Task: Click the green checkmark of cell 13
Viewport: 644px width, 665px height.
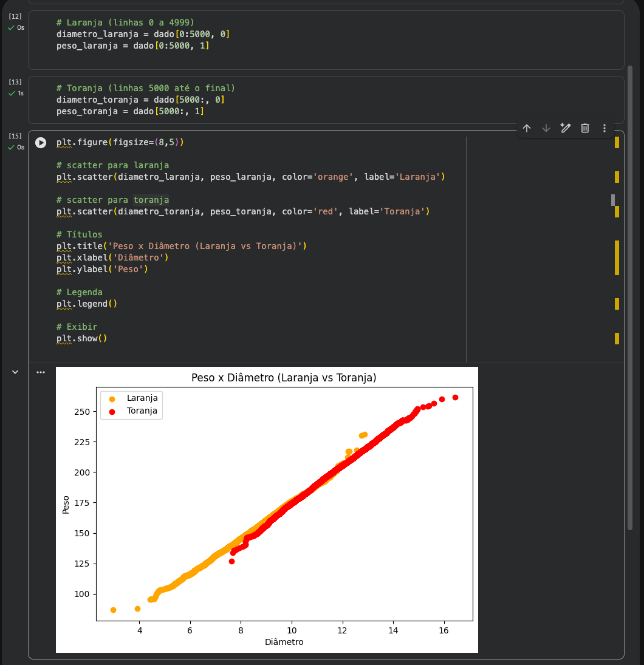Action: coord(11,93)
